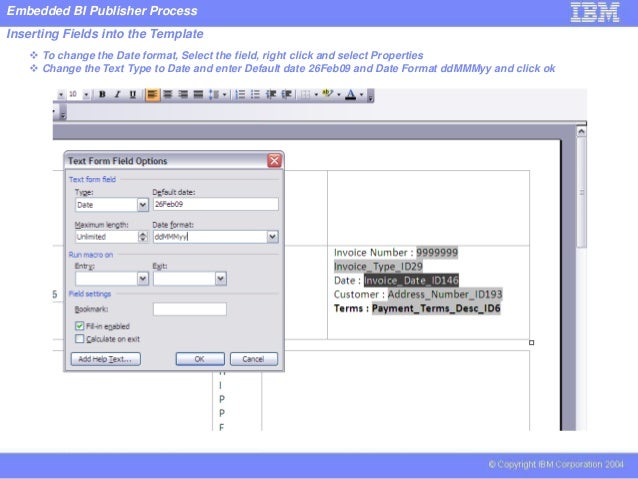Toggle Italic formatting in the toolbar
The width and height of the screenshot is (638, 479).
118,94
